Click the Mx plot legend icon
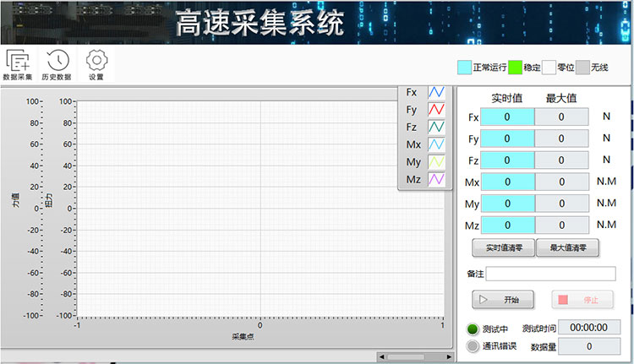 436,145
